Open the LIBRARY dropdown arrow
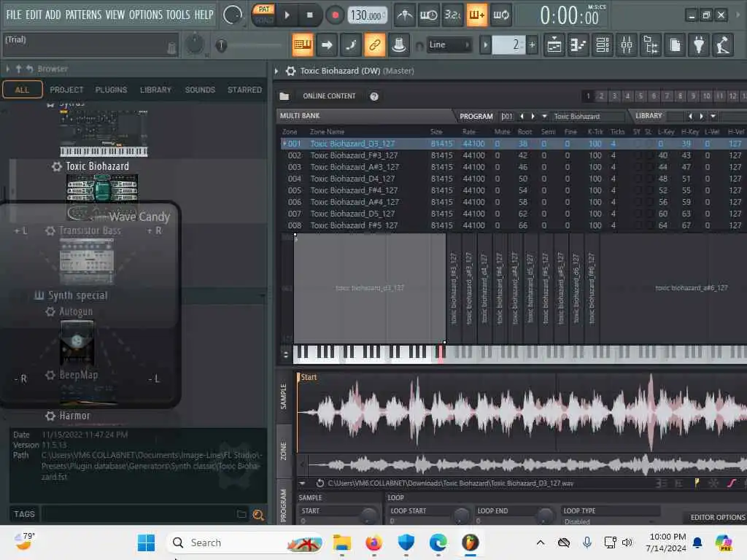The image size is (747, 560). point(713,116)
